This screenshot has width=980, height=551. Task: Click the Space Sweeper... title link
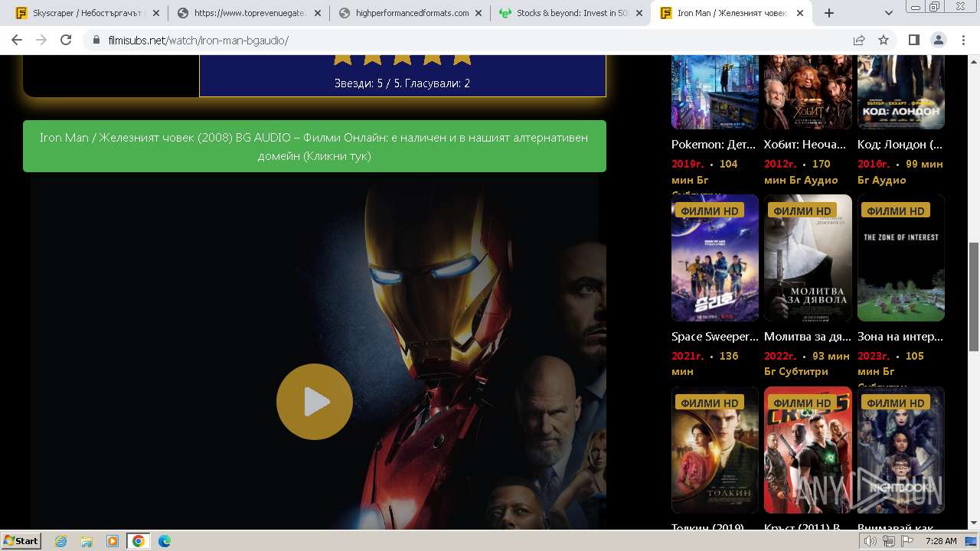point(715,336)
